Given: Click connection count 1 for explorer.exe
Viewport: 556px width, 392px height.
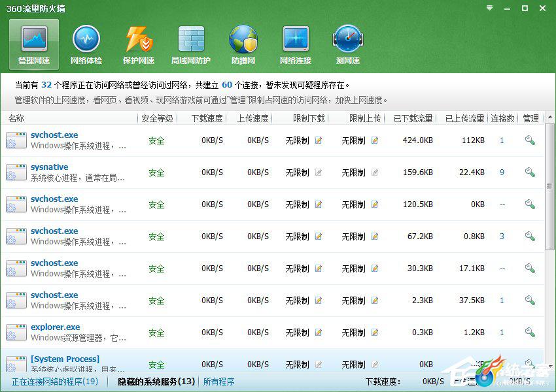Looking at the screenshot, I should coord(502,333).
